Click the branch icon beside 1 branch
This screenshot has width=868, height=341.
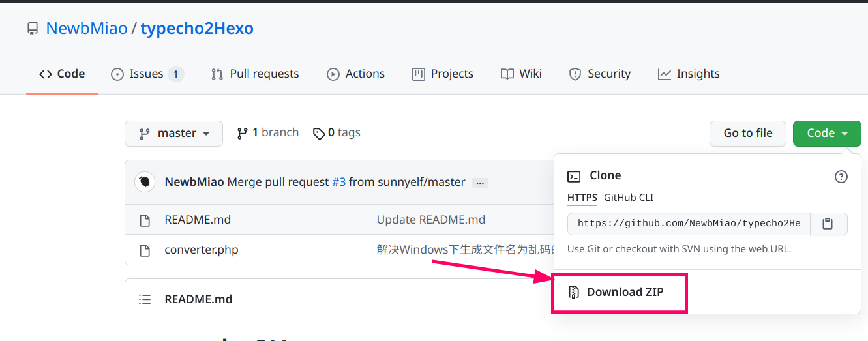242,134
